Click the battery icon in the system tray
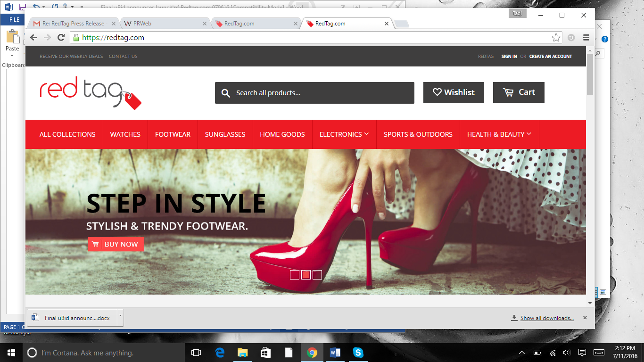This screenshot has height=362, width=644. click(x=537, y=353)
